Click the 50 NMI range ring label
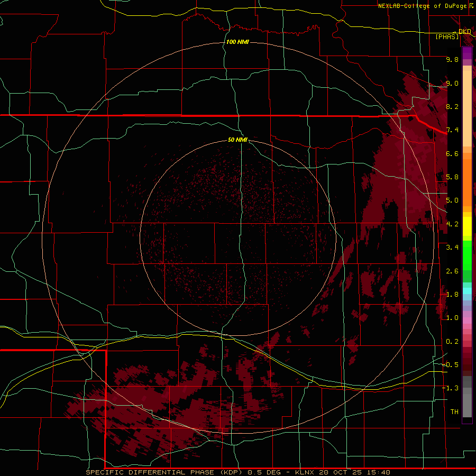This screenshot has height=476, width=476. (x=237, y=140)
